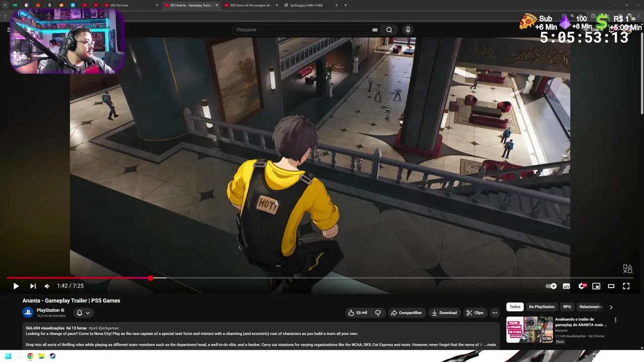Close the 3p5foq.jpg tab
The image size is (644, 362).
click(x=336, y=5)
